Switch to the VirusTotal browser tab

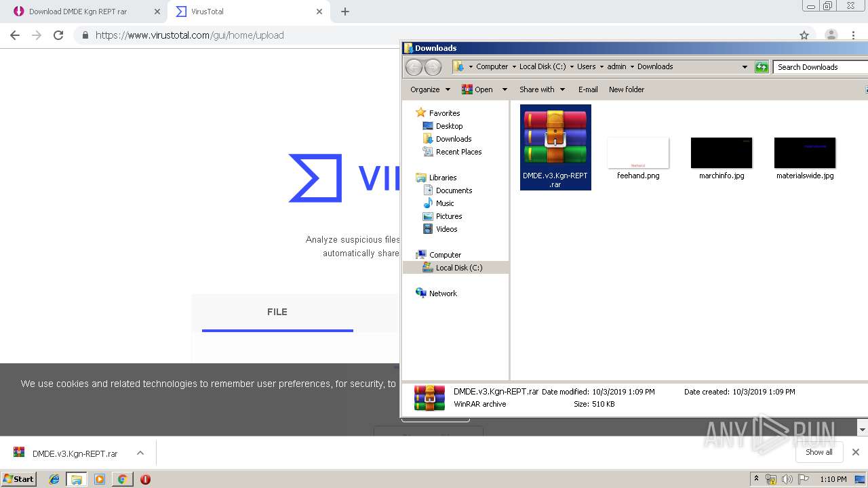[208, 12]
